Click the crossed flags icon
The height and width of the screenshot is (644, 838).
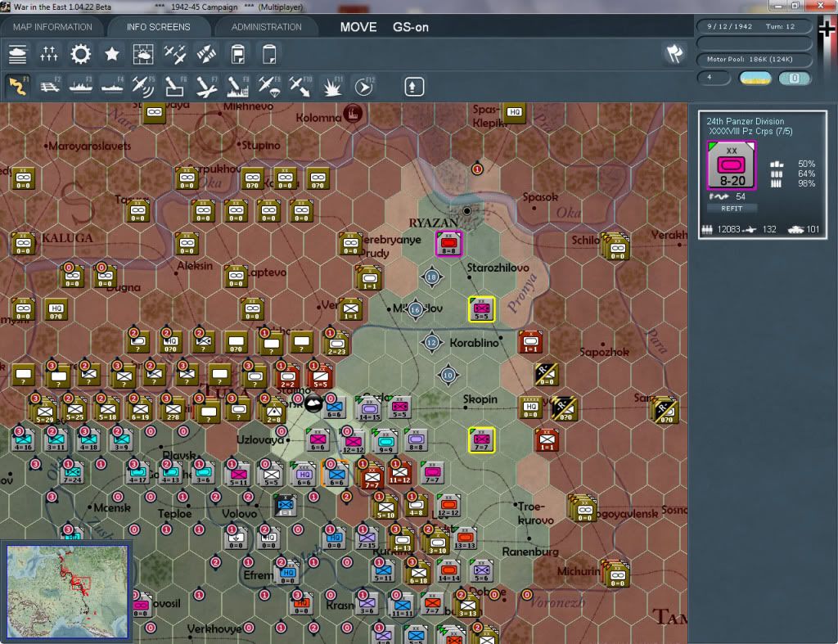coord(674,53)
